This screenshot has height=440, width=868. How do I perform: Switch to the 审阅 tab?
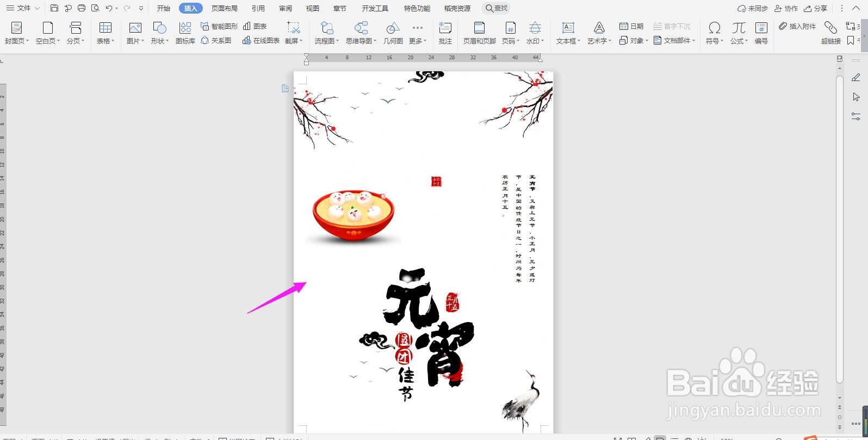[286, 8]
